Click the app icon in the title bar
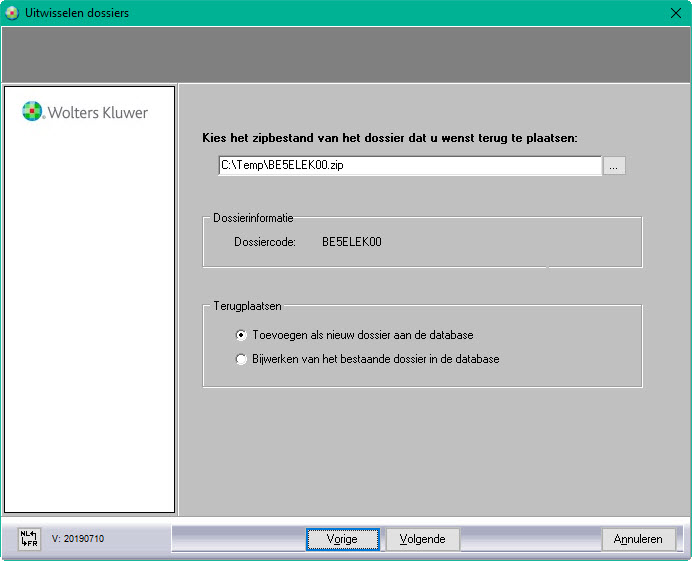692x561 pixels. pyautogui.click(x=12, y=13)
